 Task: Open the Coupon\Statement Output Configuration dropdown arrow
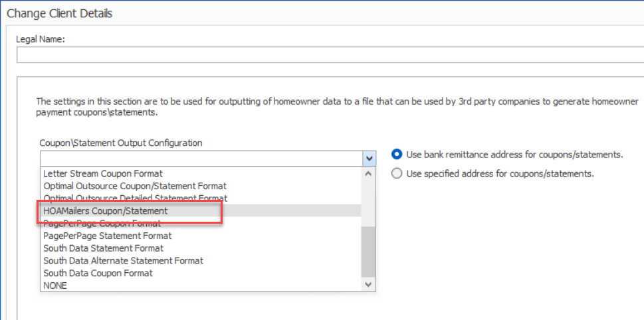point(370,158)
